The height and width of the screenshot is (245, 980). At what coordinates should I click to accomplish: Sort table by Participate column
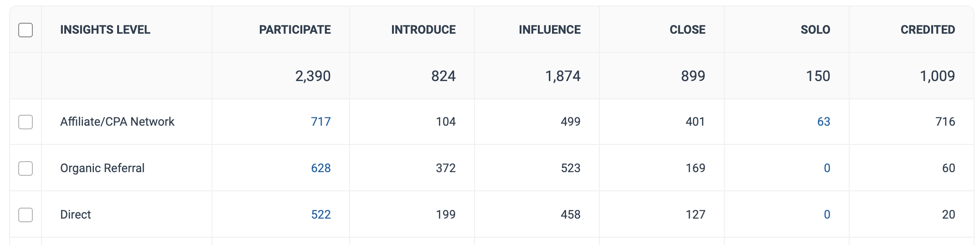point(295,30)
